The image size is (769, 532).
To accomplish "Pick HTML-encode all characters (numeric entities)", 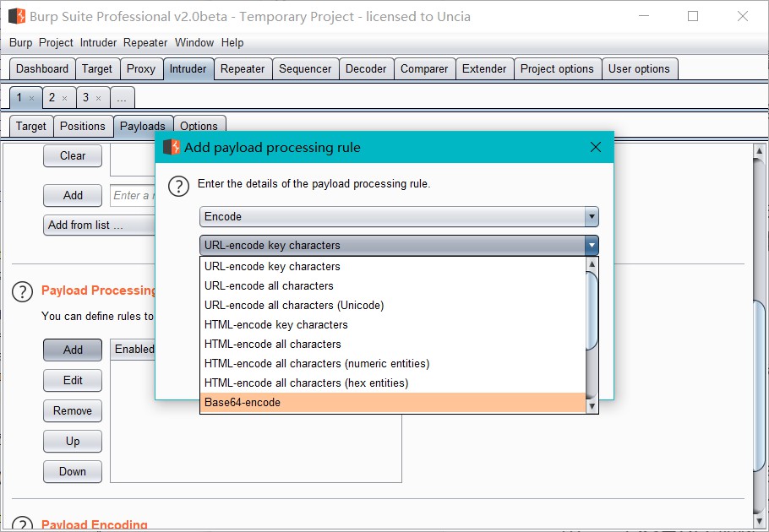I will tap(393, 363).
